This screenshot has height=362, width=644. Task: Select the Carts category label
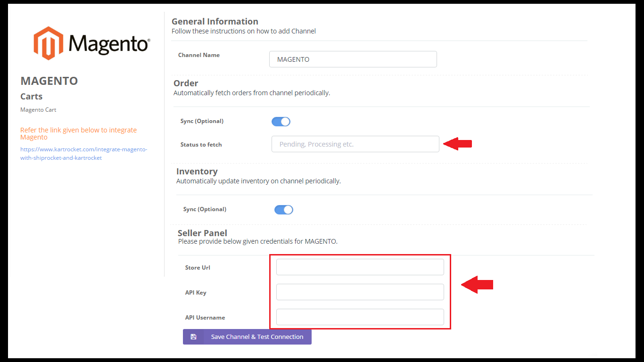pyautogui.click(x=32, y=97)
